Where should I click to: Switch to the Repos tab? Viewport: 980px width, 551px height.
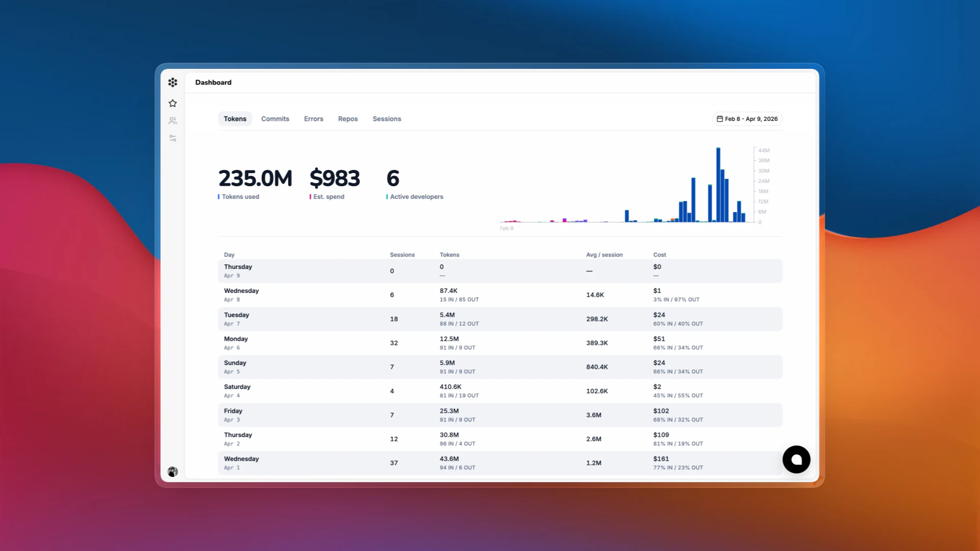[348, 119]
